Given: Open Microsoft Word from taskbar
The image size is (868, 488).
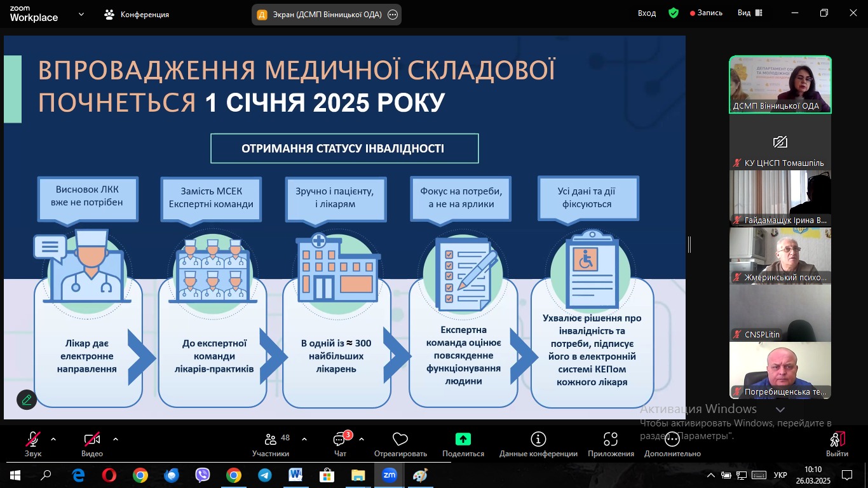Looking at the screenshot, I should [296, 475].
